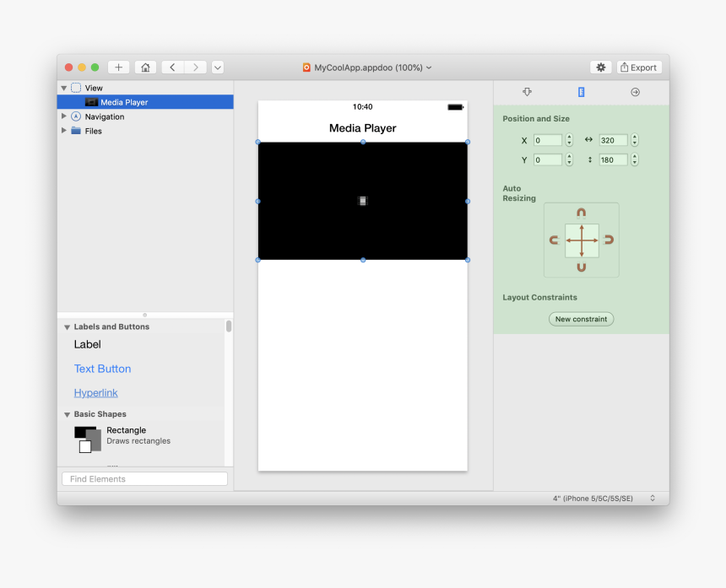The width and height of the screenshot is (726, 588).
Task: Click the Find Elements search field
Action: pos(144,478)
